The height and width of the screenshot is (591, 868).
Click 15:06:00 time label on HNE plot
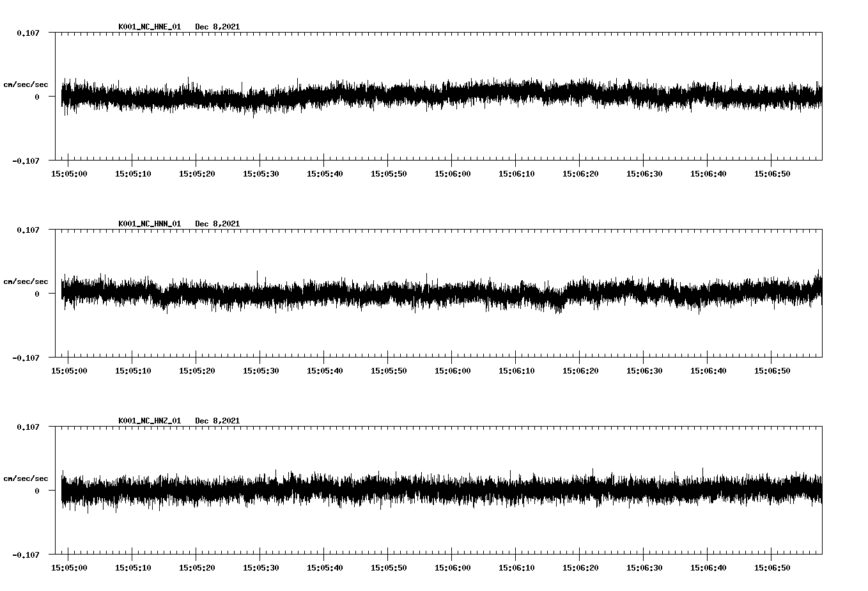tap(453, 174)
